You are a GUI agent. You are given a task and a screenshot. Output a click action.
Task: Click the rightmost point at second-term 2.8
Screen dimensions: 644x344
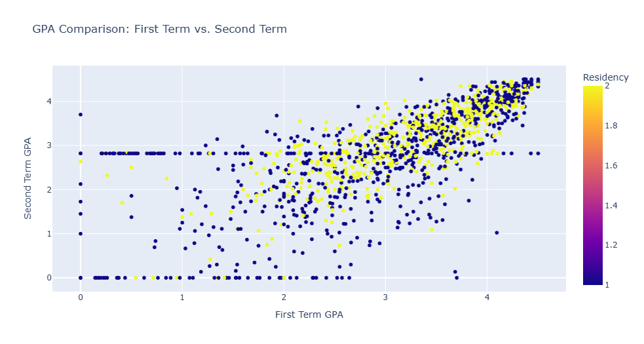point(538,153)
